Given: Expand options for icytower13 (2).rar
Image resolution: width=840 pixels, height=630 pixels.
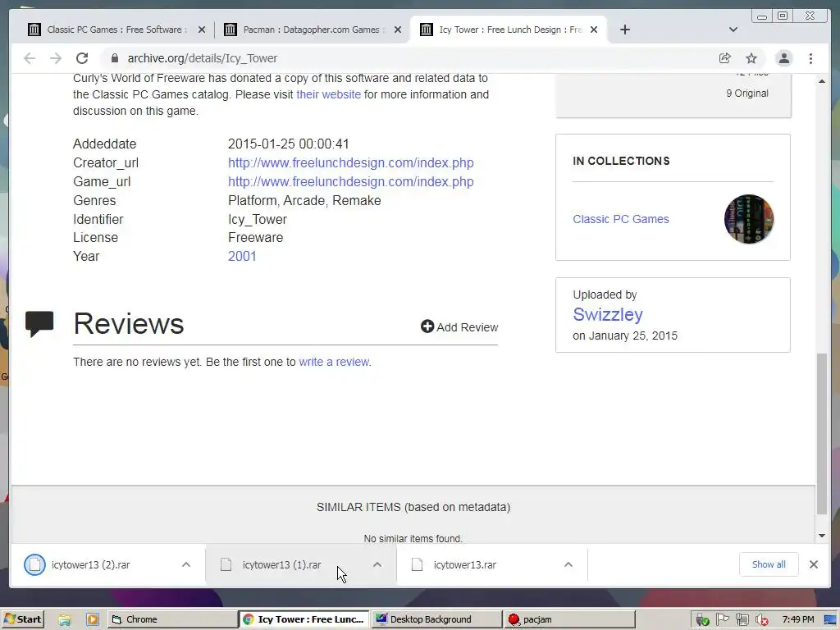Looking at the screenshot, I should click(x=186, y=564).
